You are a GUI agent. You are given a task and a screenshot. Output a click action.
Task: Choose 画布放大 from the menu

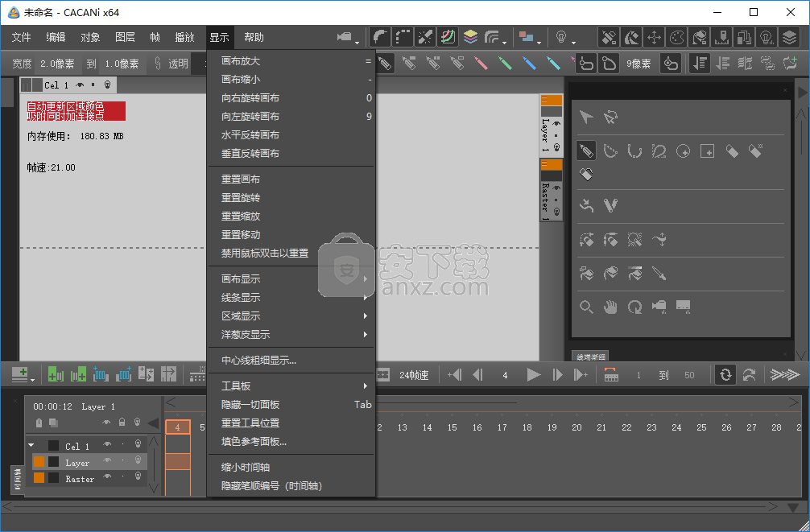[291, 61]
